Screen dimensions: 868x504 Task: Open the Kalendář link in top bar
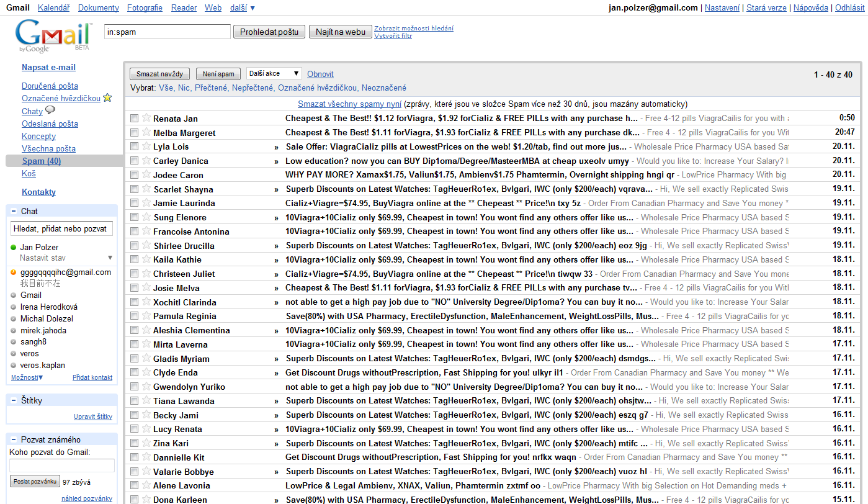coord(53,7)
